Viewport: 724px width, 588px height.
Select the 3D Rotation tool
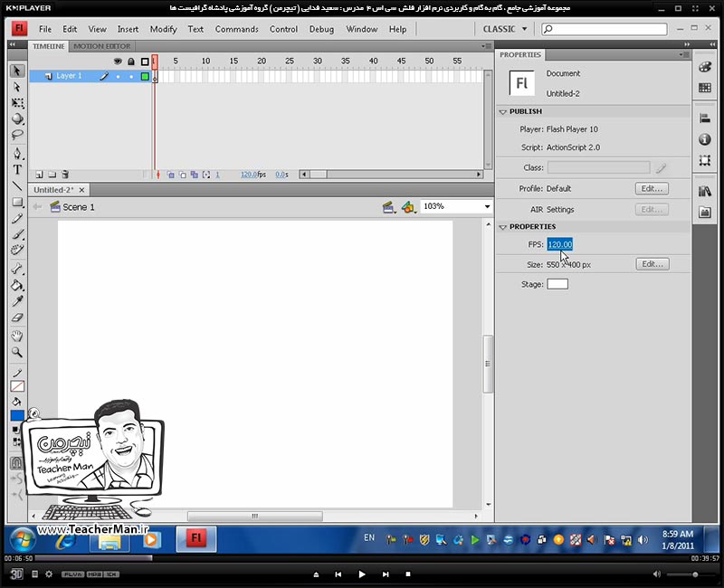point(17,119)
